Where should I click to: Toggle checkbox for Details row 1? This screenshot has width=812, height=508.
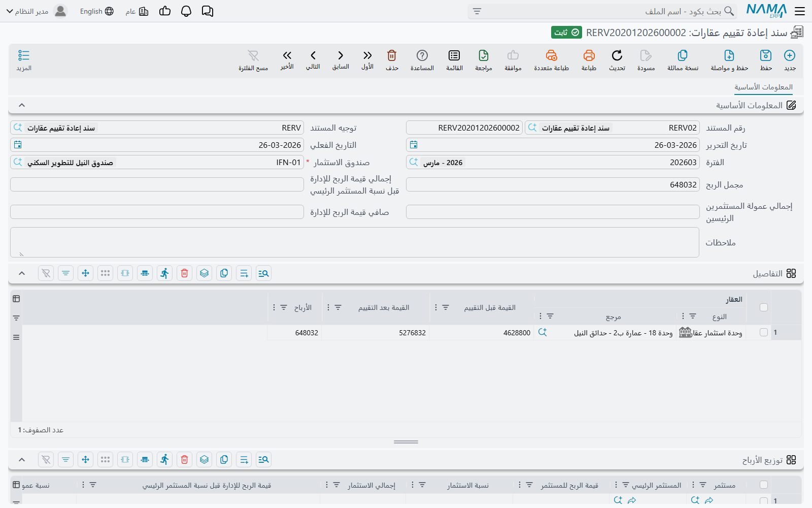coord(764,332)
